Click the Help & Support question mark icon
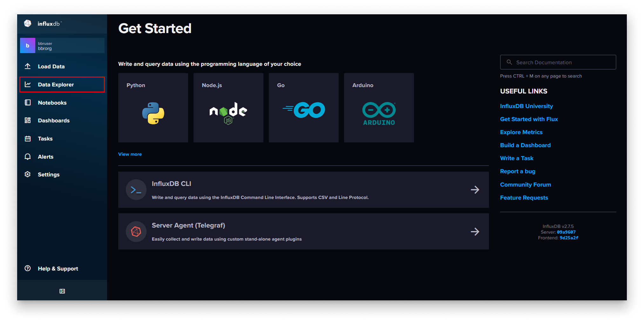This screenshot has height=321, width=644. click(28, 268)
